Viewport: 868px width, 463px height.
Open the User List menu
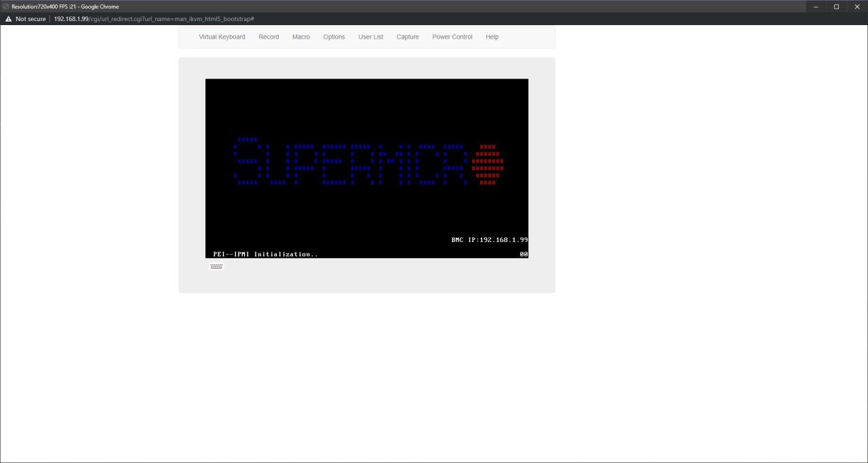click(371, 37)
